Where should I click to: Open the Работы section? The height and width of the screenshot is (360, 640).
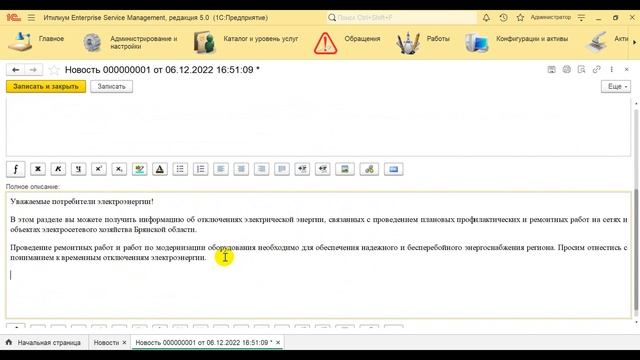(423, 42)
